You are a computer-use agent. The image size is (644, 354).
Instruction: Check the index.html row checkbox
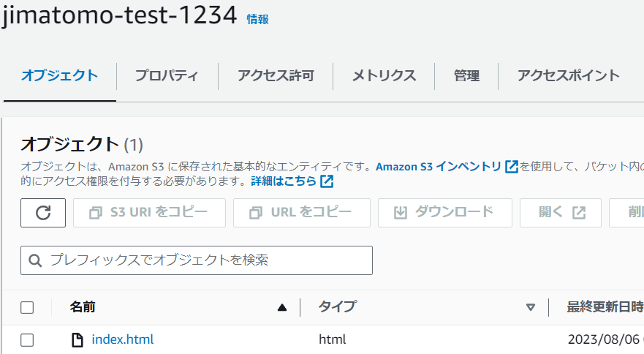click(27, 340)
